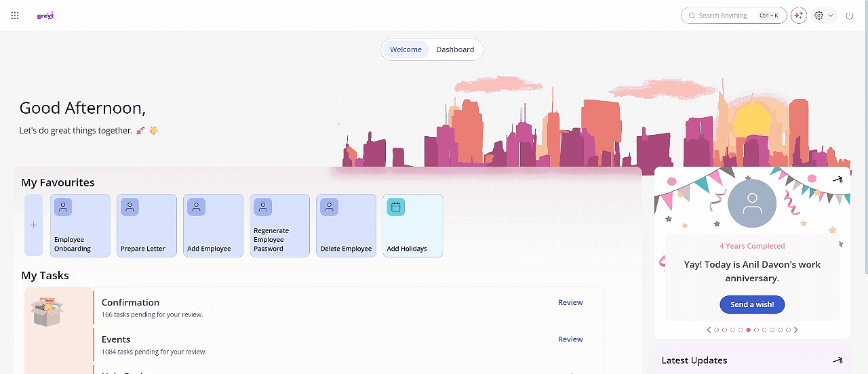Review pending Events tasks

coord(570,339)
